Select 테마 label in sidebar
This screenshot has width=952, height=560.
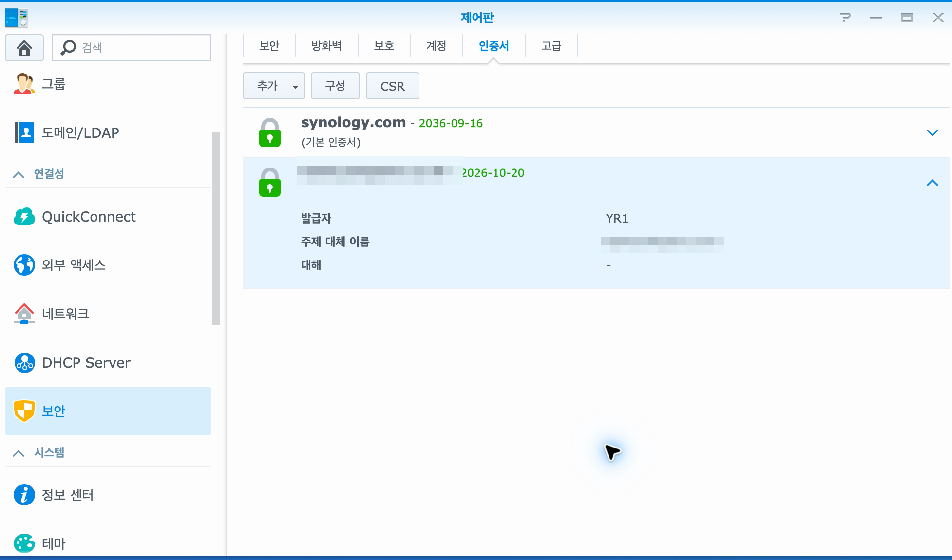pos(54,543)
